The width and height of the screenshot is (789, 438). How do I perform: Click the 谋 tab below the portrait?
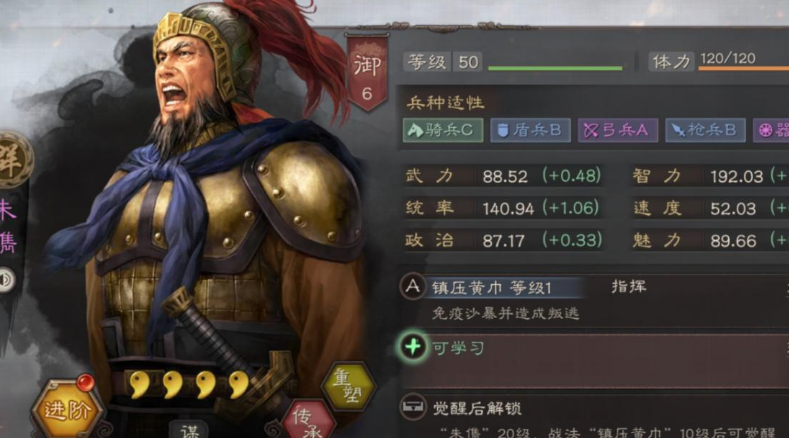(188, 429)
